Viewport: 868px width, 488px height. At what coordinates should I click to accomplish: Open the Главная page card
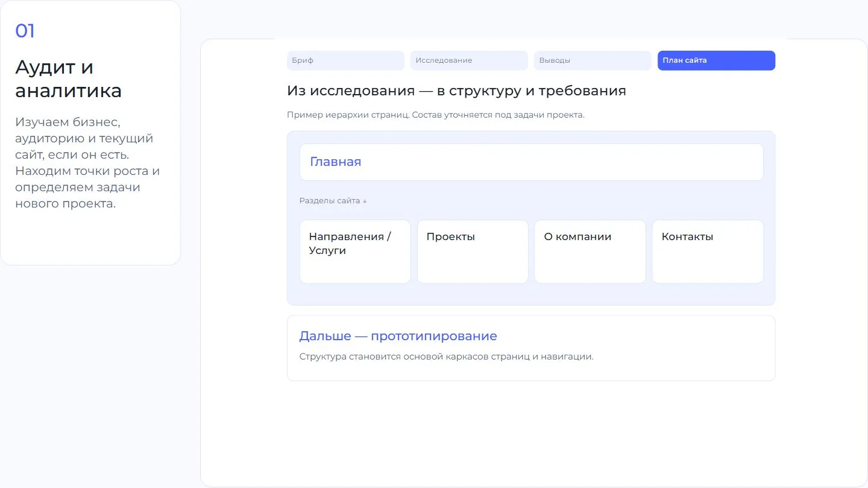531,162
